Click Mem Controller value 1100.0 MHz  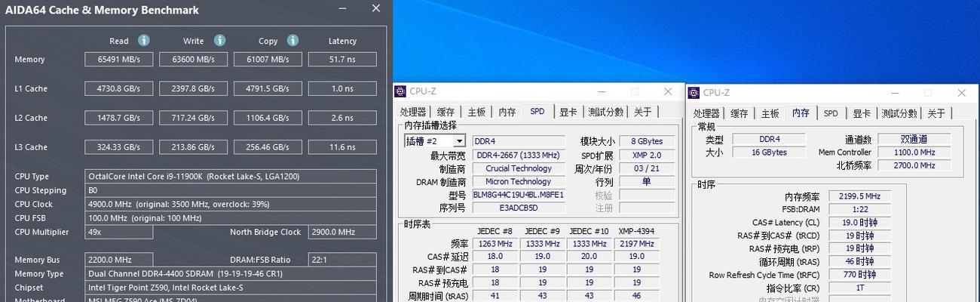914,153
